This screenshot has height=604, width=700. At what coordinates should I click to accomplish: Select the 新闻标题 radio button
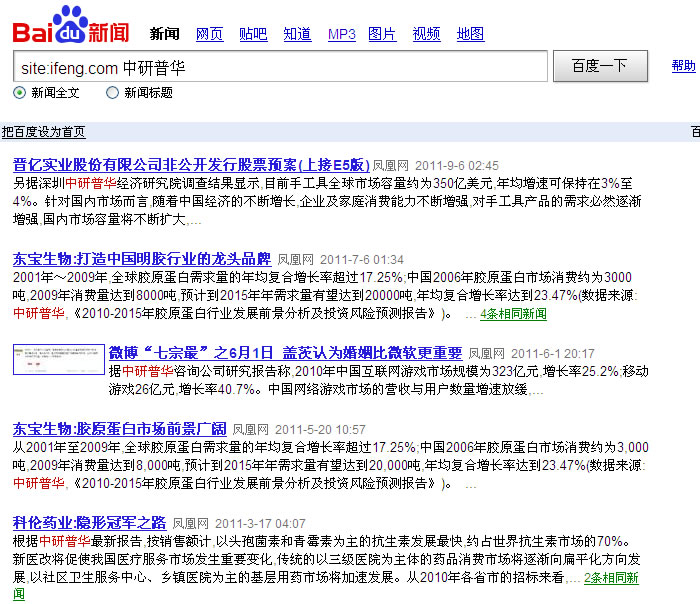pos(113,93)
